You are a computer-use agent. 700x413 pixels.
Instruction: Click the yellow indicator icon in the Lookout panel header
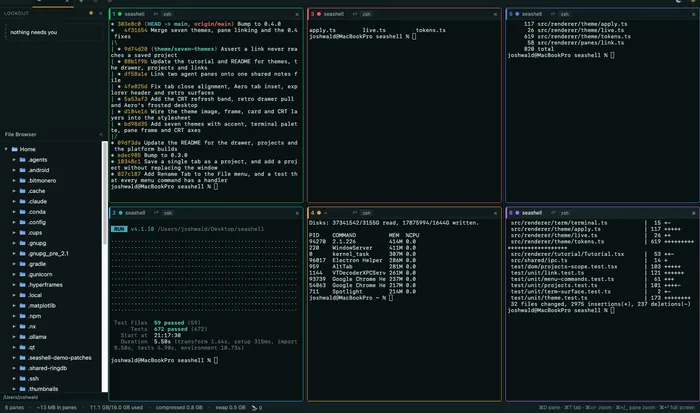(x=91, y=13)
